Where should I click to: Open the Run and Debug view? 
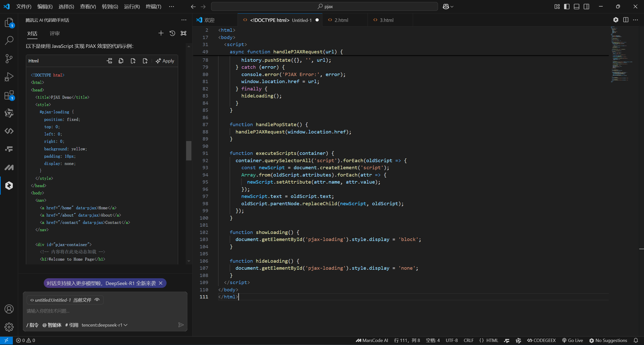pyautogui.click(x=9, y=77)
